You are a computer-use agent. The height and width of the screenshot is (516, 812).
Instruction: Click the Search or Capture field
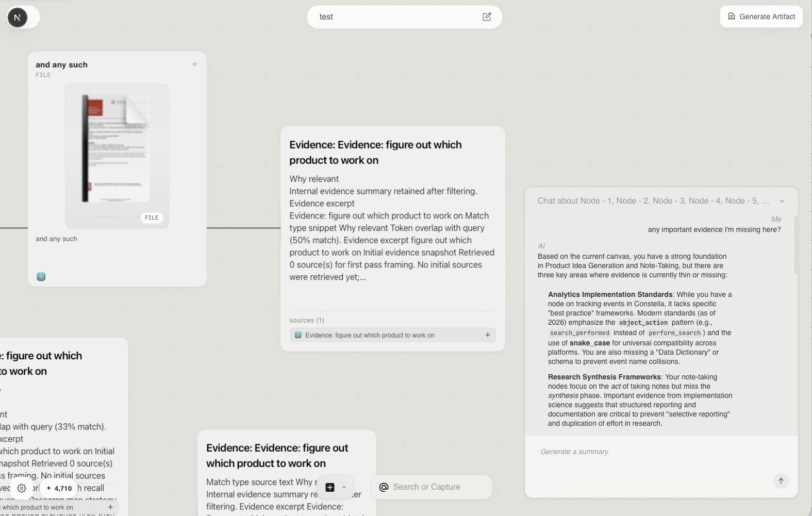[x=432, y=487]
